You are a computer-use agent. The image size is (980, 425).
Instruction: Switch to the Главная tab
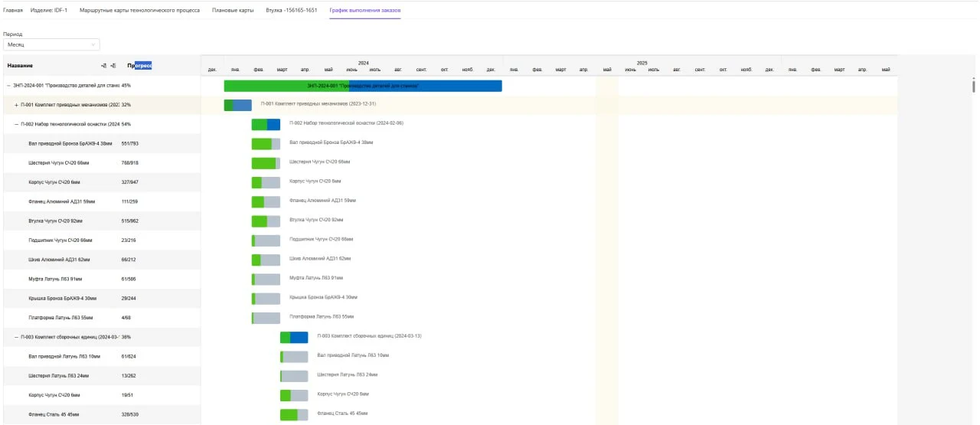tap(13, 11)
